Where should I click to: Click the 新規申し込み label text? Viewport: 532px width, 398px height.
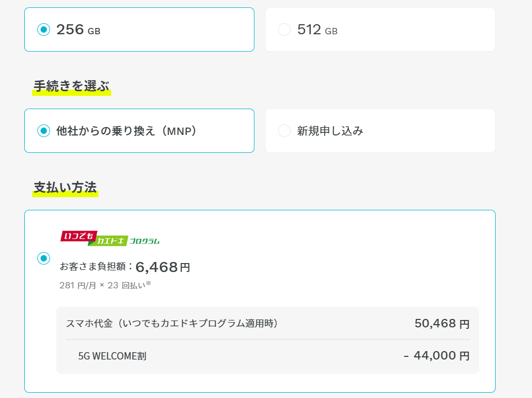[x=330, y=131]
